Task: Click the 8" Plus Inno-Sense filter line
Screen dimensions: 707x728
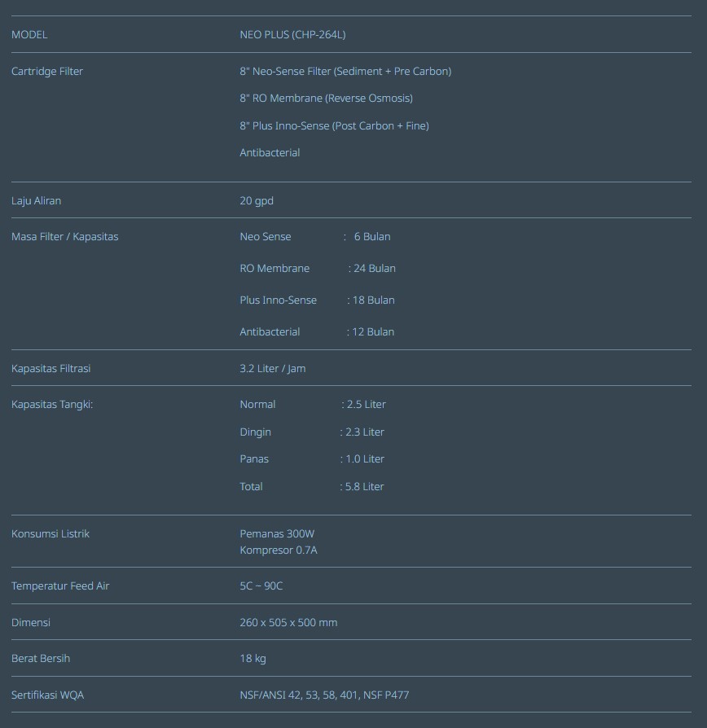Action: click(x=334, y=125)
